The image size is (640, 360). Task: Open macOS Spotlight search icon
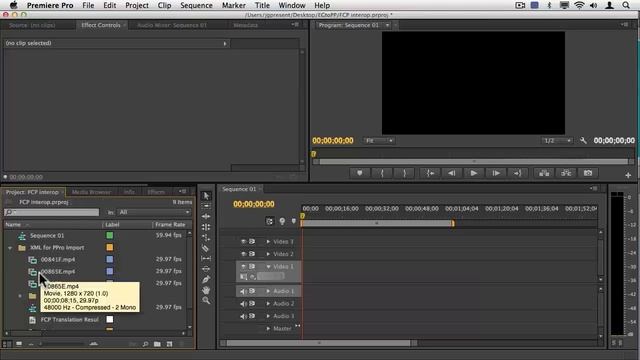[x=626, y=5]
